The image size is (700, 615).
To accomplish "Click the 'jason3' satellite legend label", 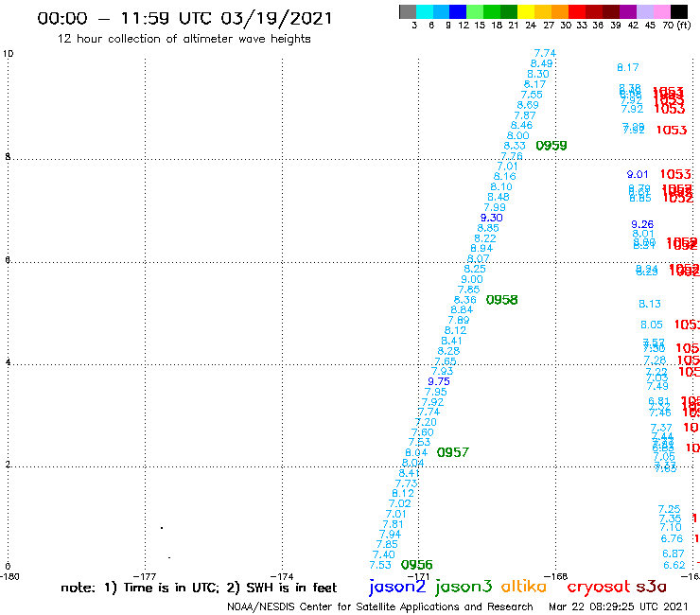I will click(x=464, y=587).
